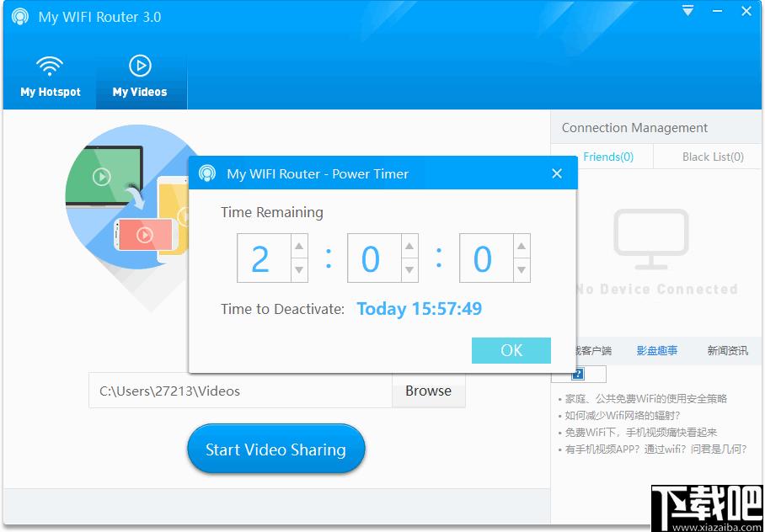Viewport: 765px width, 532px height.
Task: Open the 影盘趣事 tab
Action: click(656, 351)
